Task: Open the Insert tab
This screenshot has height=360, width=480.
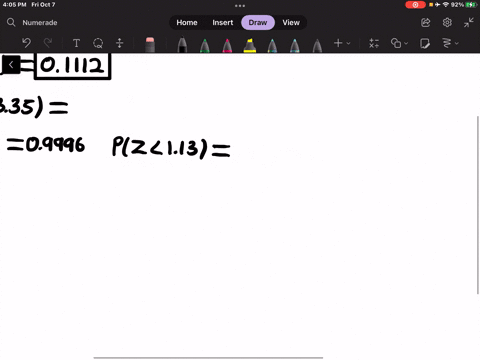Action: (223, 23)
